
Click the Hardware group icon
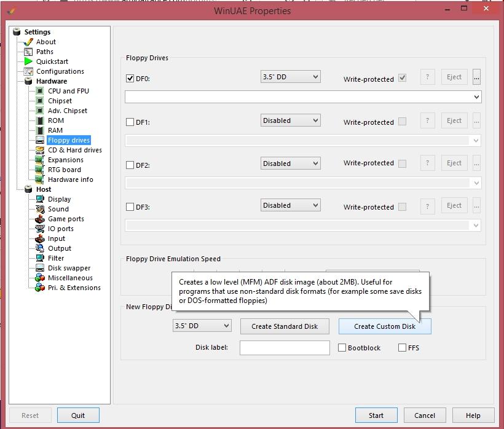[28, 81]
